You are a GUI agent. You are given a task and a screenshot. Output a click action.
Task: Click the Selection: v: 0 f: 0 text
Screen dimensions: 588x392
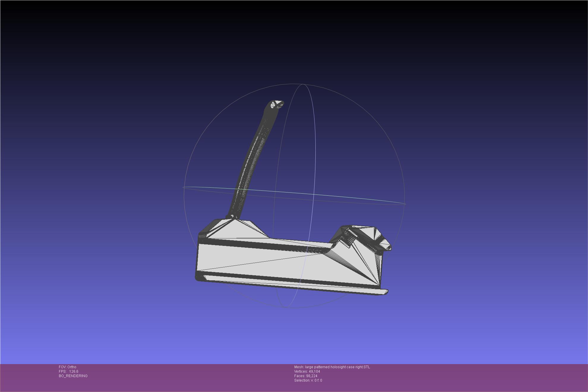click(308, 380)
